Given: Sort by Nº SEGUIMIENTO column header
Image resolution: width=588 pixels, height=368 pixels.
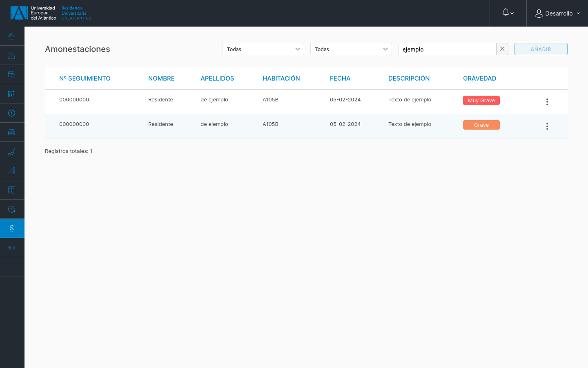Looking at the screenshot, I should pos(85,79).
